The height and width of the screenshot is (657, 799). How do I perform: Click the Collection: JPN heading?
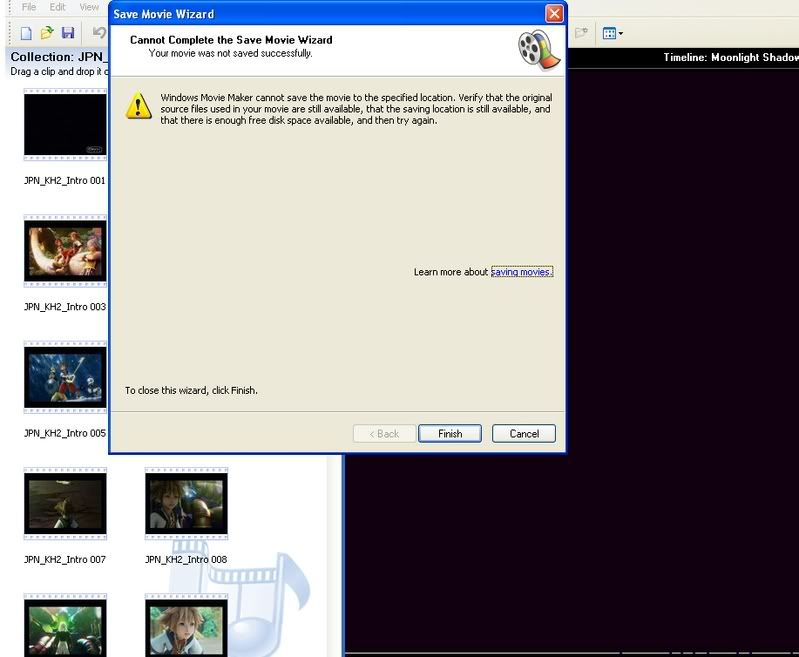(59, 57)
